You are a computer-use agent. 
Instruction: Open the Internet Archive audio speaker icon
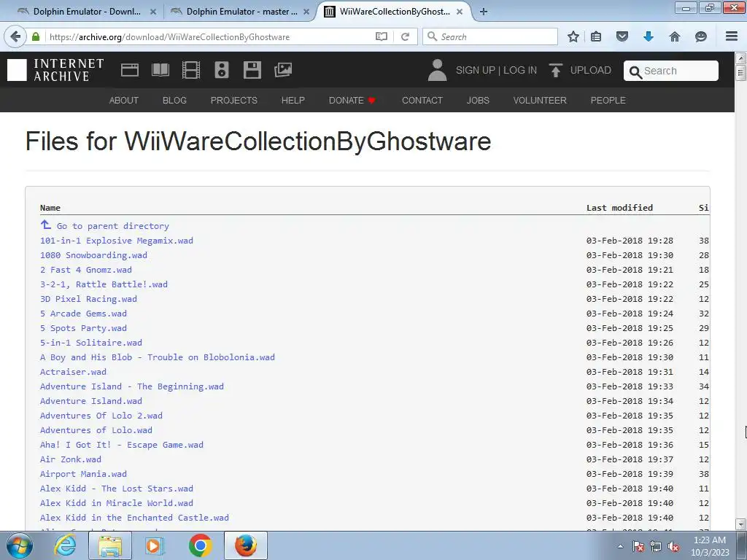[222, 70]
